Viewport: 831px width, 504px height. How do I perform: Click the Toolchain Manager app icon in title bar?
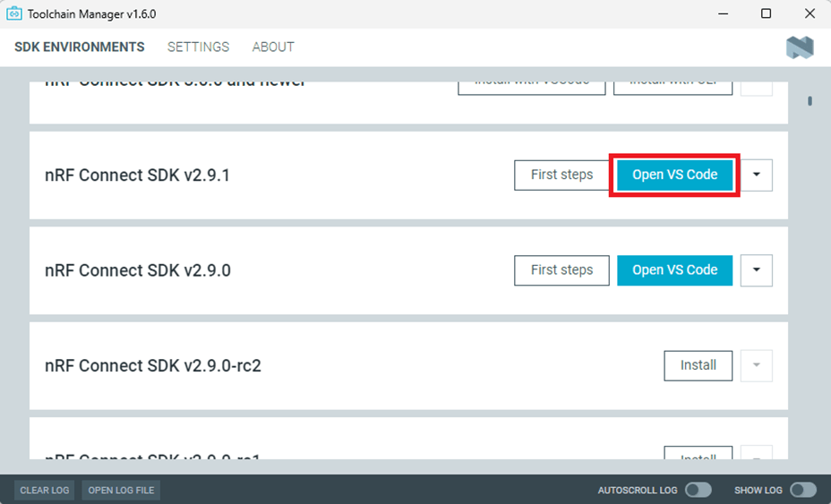[x=14, y=13]
